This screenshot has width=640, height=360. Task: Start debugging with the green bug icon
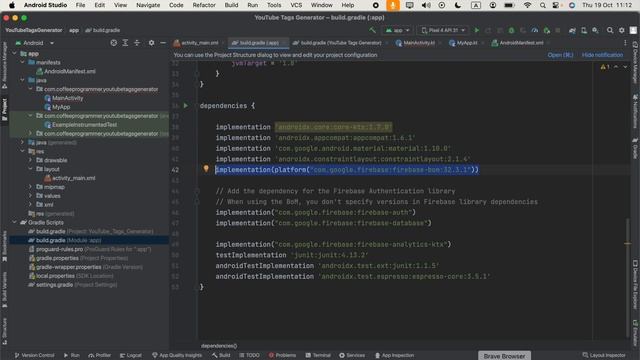tap(511, 30)
